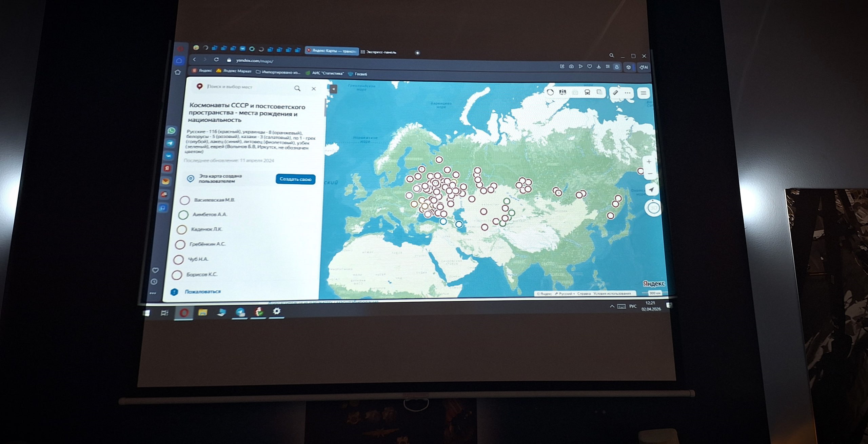Select the Аимбетов А.А. green marker entry
Image resolution: width=868 pixels, height=444 pixels.
point(210,215)
